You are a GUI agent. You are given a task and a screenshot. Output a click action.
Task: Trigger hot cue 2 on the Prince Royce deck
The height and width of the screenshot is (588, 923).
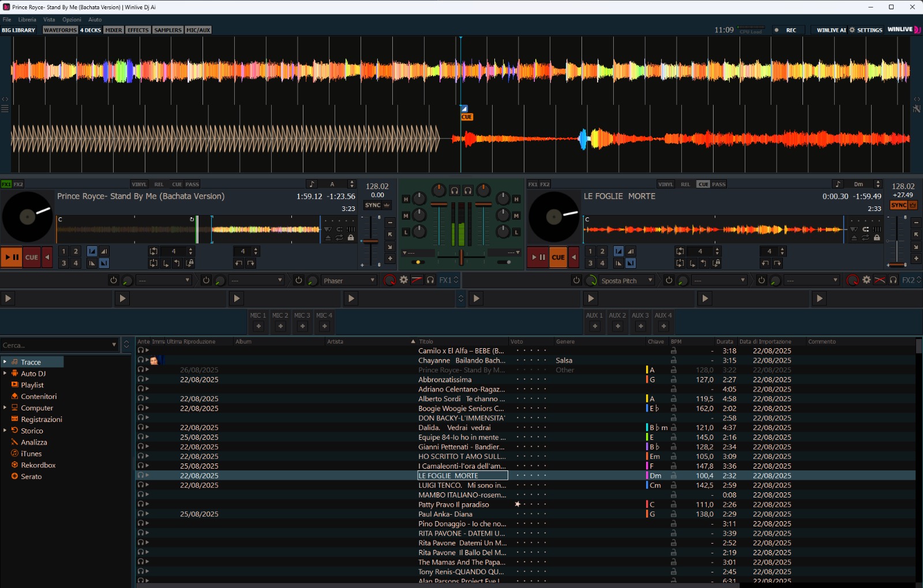76,251
